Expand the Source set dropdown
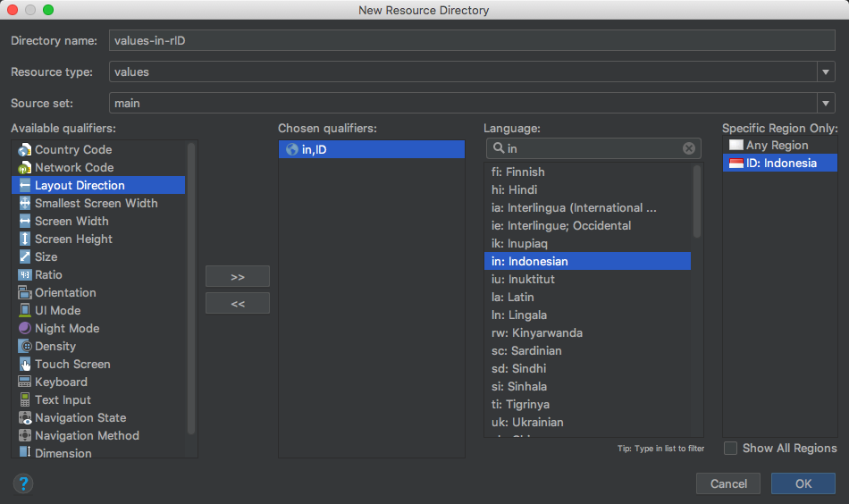Image resolution: width=849 pixels, height=504 pixels. click(825, 103)
